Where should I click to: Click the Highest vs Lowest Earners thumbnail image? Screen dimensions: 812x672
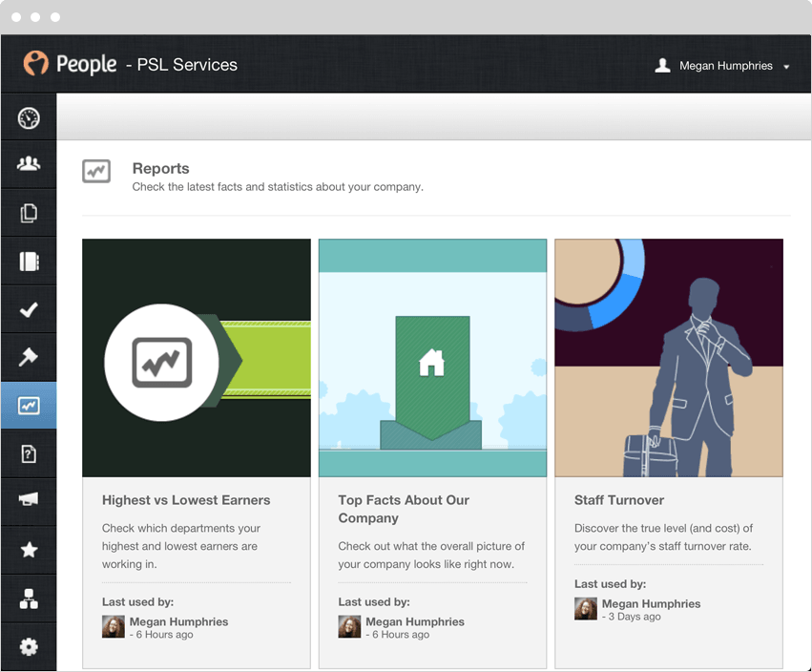197,358
